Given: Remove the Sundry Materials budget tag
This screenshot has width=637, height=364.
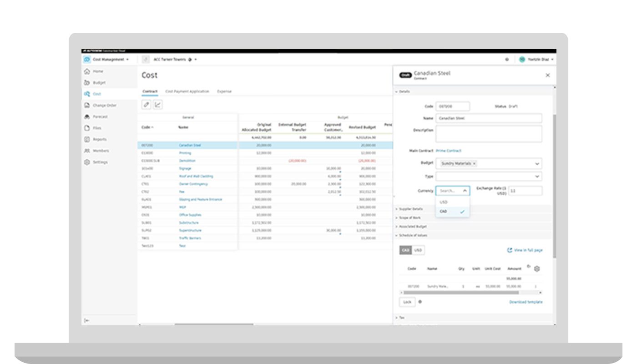Looking at the screenshot, I should click(474, 163).
